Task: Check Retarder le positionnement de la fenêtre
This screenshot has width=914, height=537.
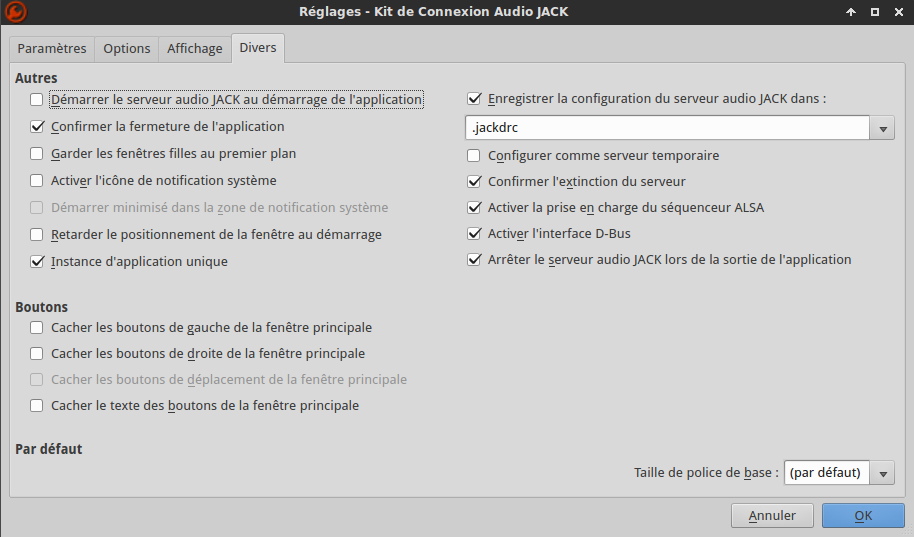Action: (37, 235)
